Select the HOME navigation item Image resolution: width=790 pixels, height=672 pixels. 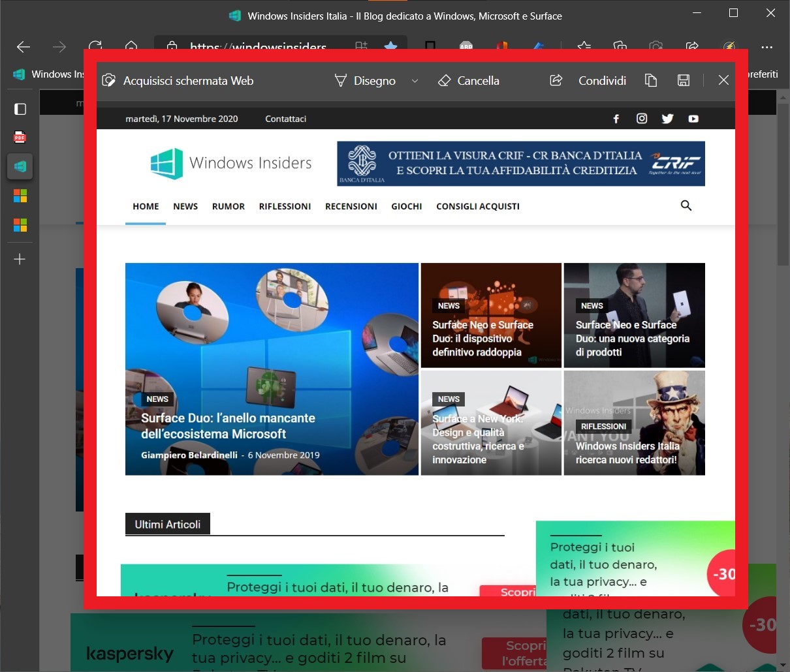point(146,206)
